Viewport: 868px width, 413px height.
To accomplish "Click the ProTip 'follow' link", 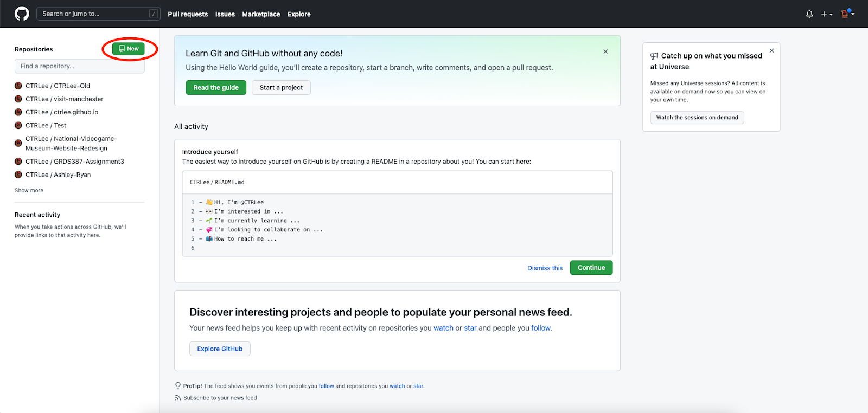I will click(326, 386).
